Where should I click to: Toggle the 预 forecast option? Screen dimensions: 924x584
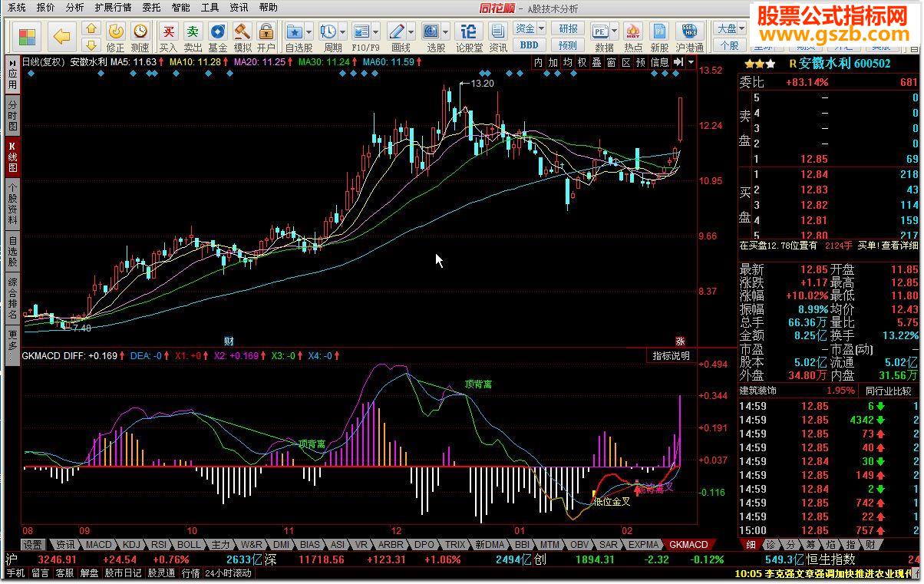(x=641, y=62)
